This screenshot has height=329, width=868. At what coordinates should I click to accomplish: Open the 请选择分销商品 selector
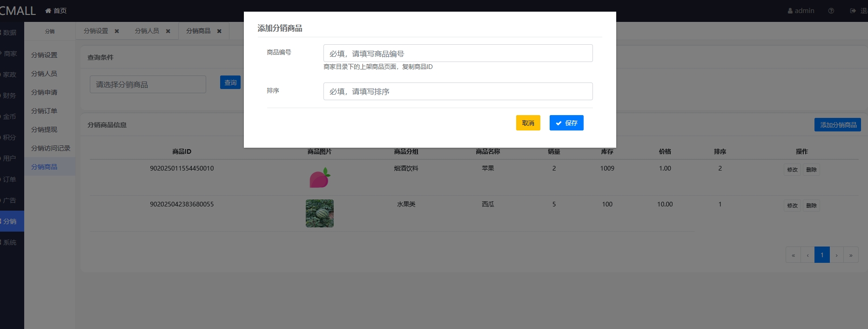click(148, 84)
